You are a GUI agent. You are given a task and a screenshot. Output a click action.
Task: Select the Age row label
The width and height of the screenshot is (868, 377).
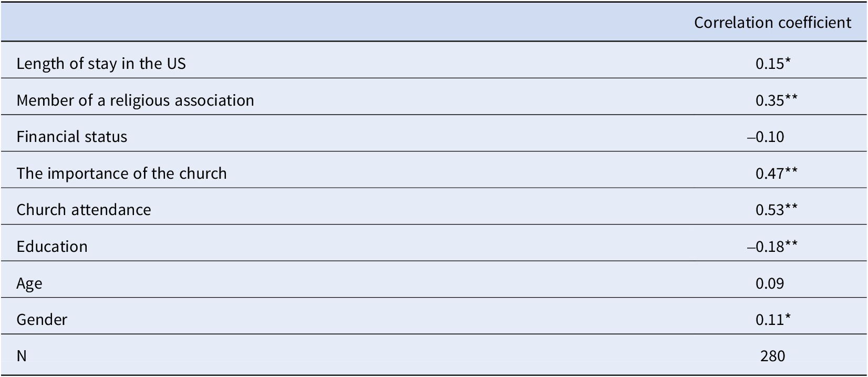(29, 283)
